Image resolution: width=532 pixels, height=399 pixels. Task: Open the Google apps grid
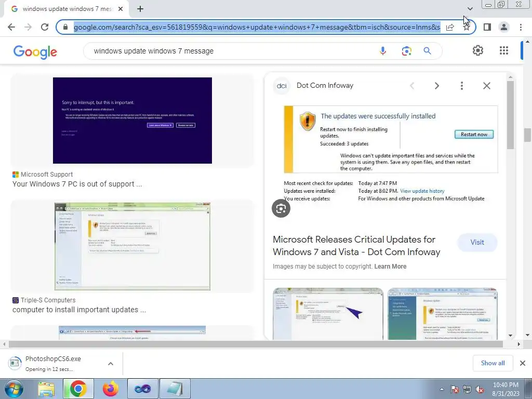click(x=504, y=50)
